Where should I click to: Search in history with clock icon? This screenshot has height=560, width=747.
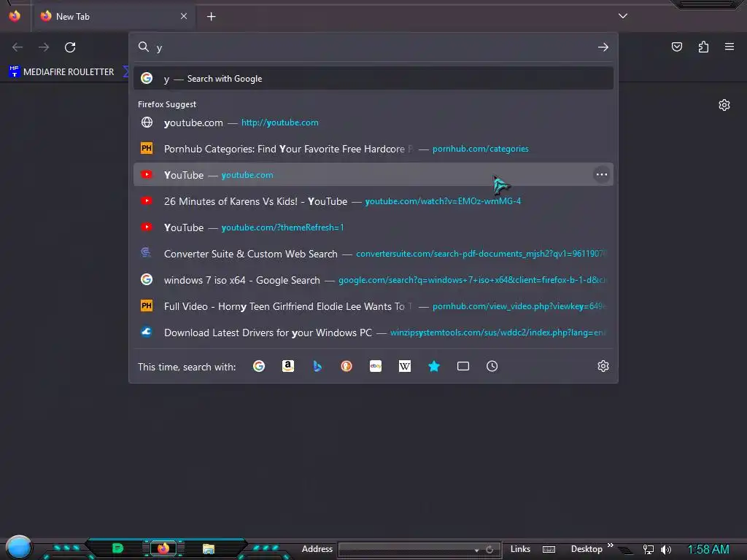492,366
